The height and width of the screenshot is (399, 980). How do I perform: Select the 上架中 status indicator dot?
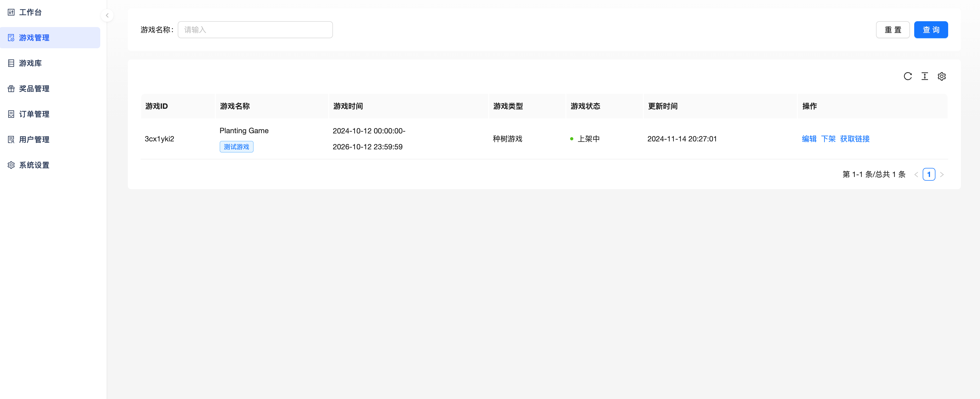[x=572, y=139]
